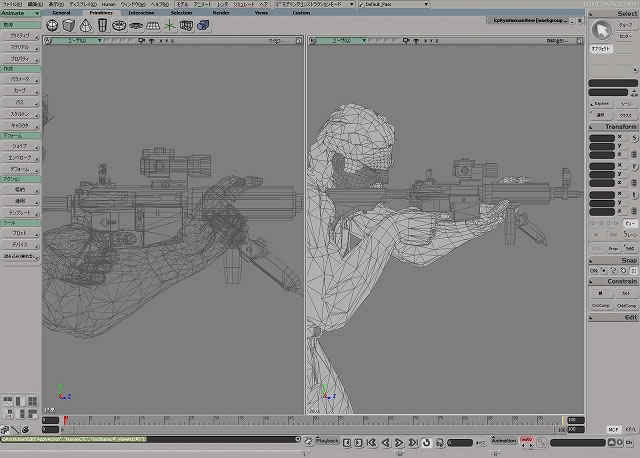Add a null with green star icon
Image resolution: width=640 pixels, height=458 pixels.
[171, 24]
